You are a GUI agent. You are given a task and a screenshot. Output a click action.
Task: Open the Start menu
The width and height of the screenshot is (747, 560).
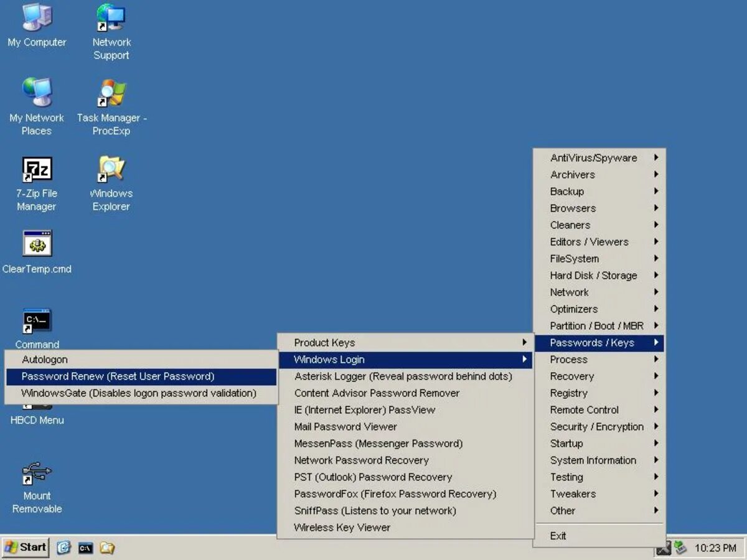pyautogui.click(x=26, y=548)
